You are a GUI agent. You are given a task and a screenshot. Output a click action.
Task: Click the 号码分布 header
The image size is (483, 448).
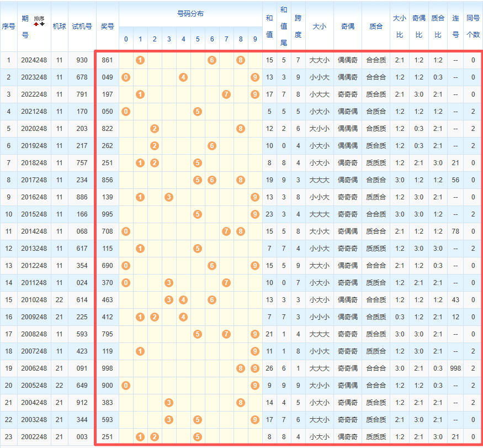click(x=190, y=13)
